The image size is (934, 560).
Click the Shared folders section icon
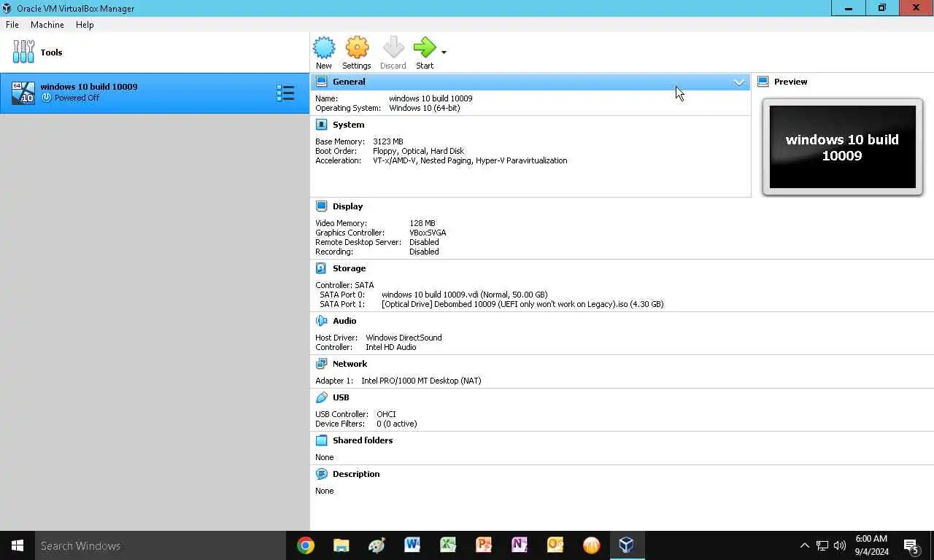pyautogui.click(x=322, y=440)
